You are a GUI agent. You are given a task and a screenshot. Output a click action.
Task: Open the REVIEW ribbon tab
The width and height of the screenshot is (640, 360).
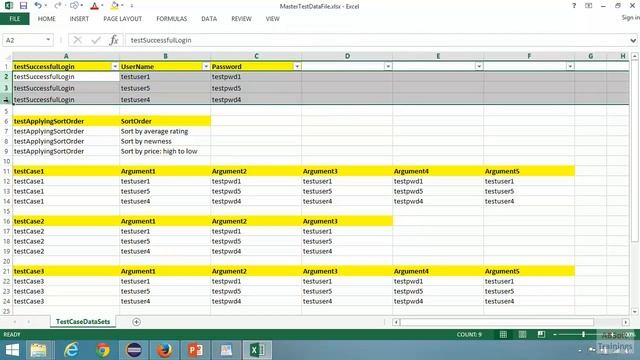pyautogui.click(x=241, y=19)
